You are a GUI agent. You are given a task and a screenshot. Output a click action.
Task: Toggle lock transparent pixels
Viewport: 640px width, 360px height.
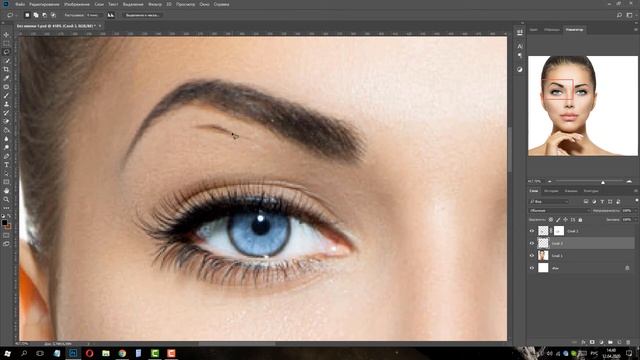[551, 220]
